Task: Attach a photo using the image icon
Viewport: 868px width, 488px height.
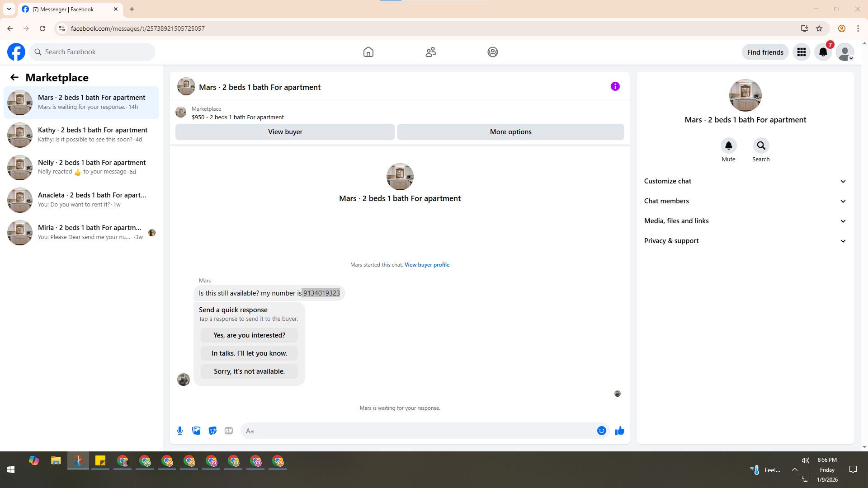Action: point(196,431)
